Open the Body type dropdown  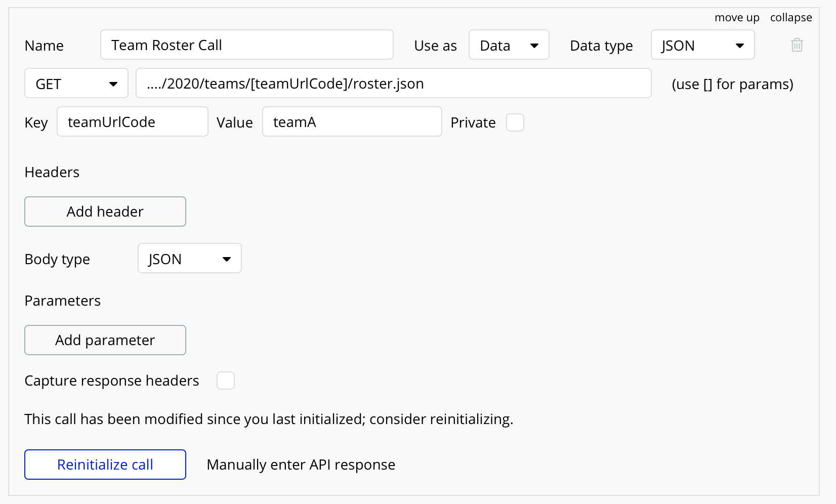pos(189,259)
